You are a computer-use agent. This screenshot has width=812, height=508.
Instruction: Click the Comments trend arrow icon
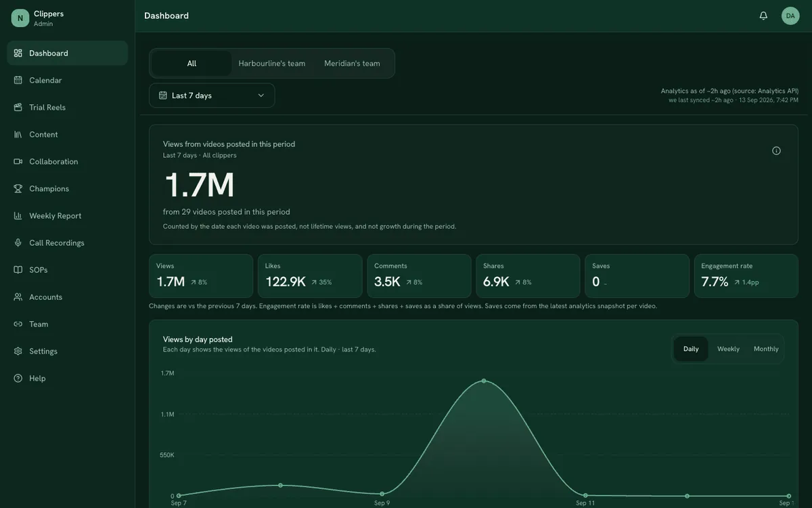[409, 282]
